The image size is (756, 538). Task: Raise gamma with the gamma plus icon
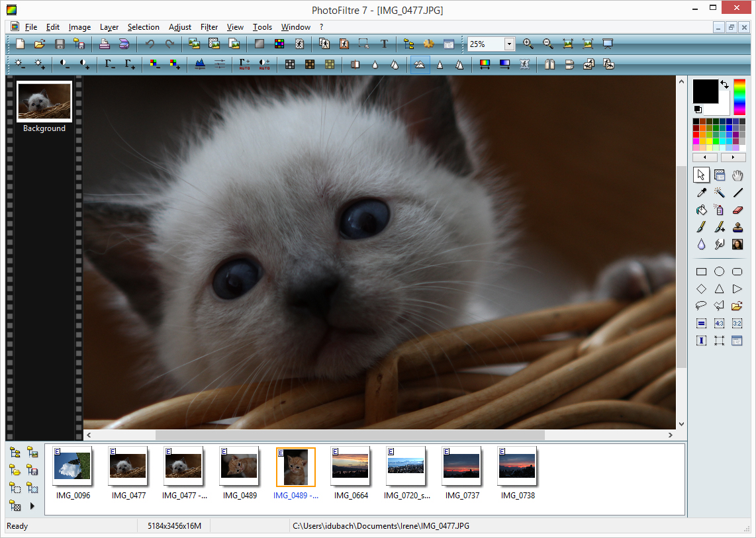(130, 64)
